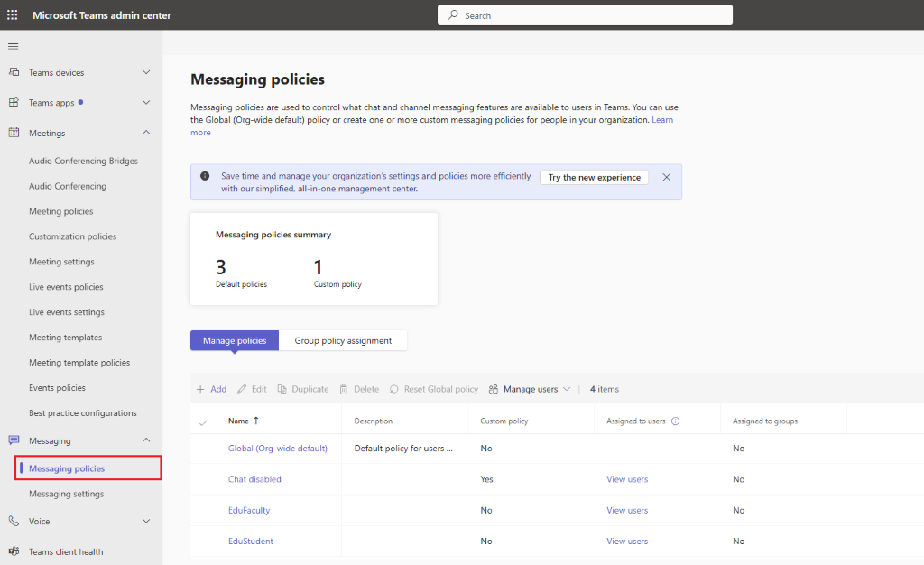Open Audio Conferencing Bridges
The height and width of the screenshot is (565, 924).
click(x=83, y=161)
